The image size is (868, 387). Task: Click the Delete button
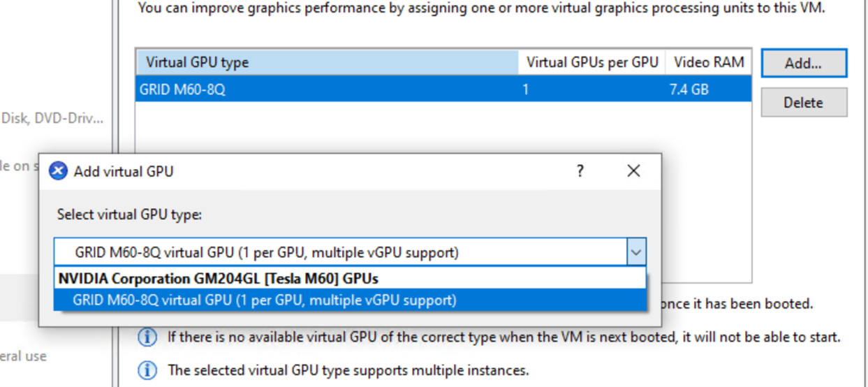pos(804,103)
